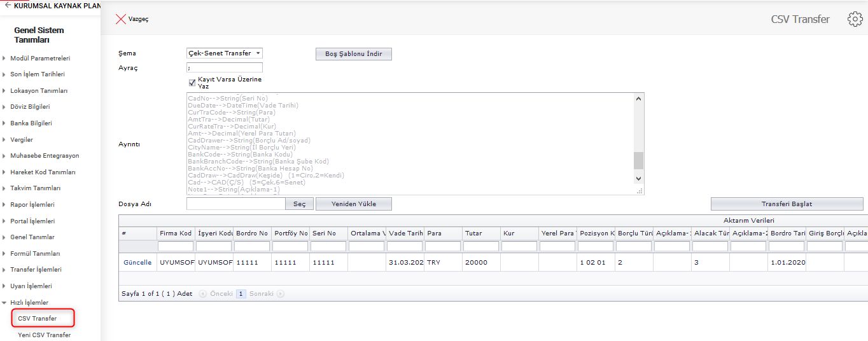The image size is (868, 341).
Task: Click the Güncelle link in row
Action: (137, 262)
